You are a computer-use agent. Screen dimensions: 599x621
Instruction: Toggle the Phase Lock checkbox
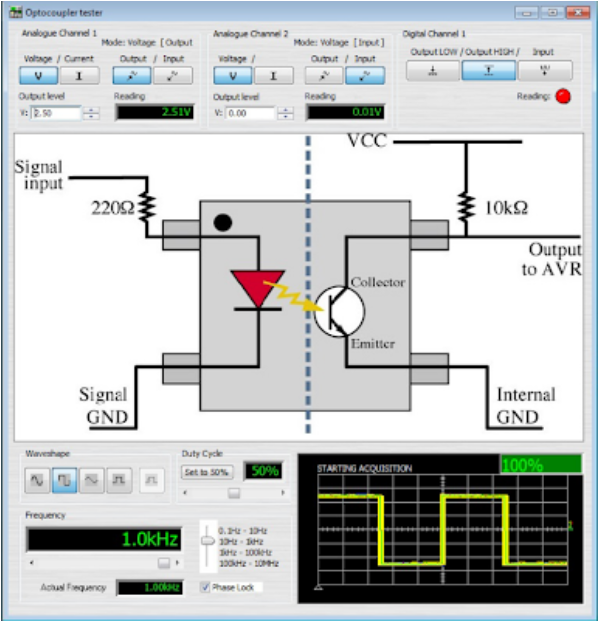point(205,587)
